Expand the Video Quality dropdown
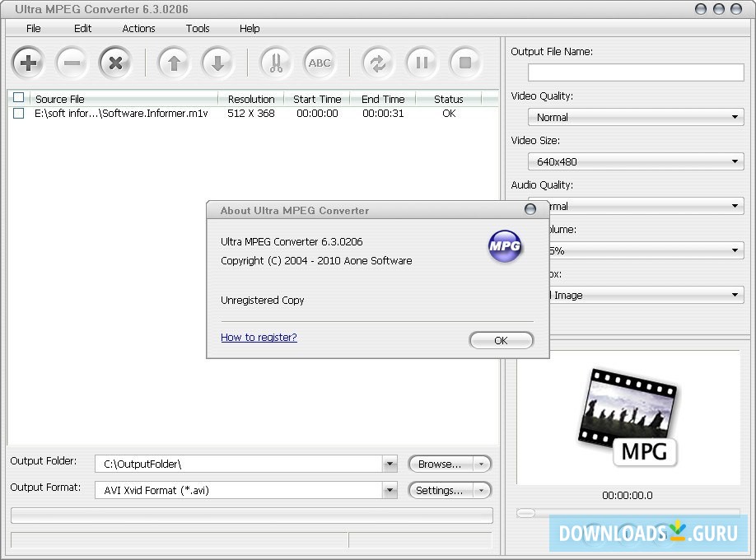This screenshot has height=560, width=756. pyautogui.click(x=635, y=118)
